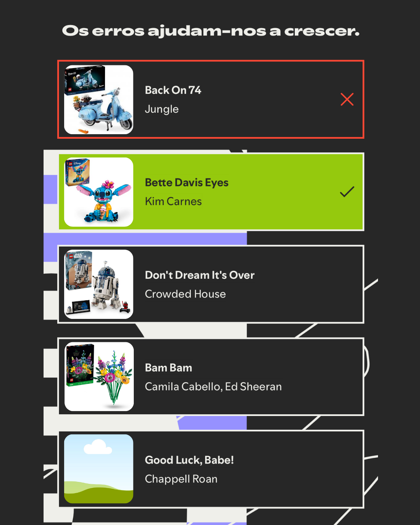Click the artist name Jungle
420x525 pixels.
click(162, 109)
